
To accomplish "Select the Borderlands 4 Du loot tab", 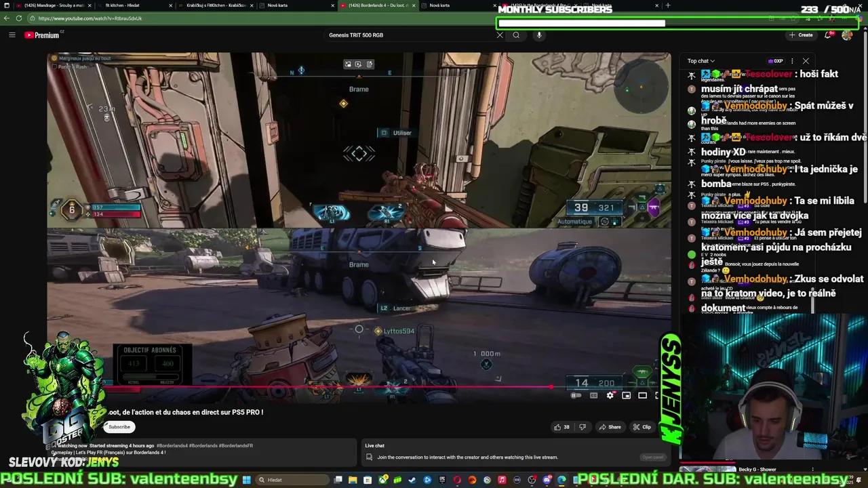I will click(x=377, y=5).
